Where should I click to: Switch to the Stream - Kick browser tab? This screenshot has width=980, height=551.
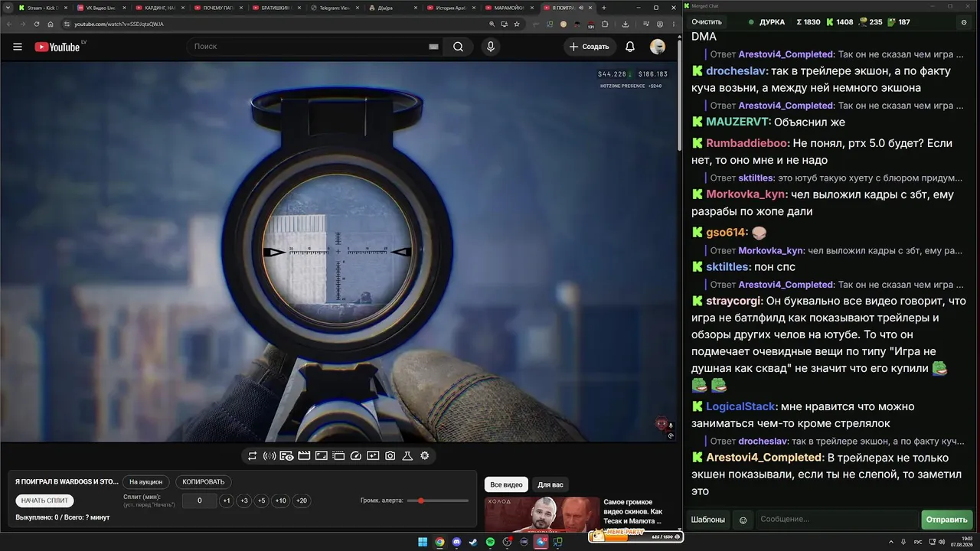[x=43, y=8]
